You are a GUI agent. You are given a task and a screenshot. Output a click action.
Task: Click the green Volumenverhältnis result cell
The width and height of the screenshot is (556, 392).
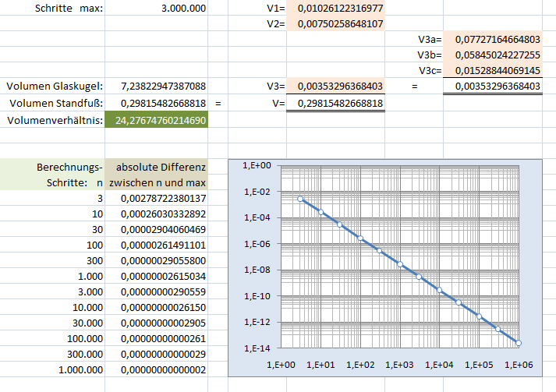(x=156, y=121)
